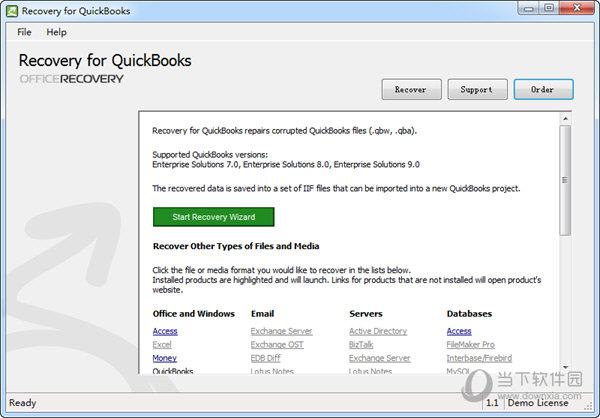Open the Help menu
600x418 pixels.
56,32
